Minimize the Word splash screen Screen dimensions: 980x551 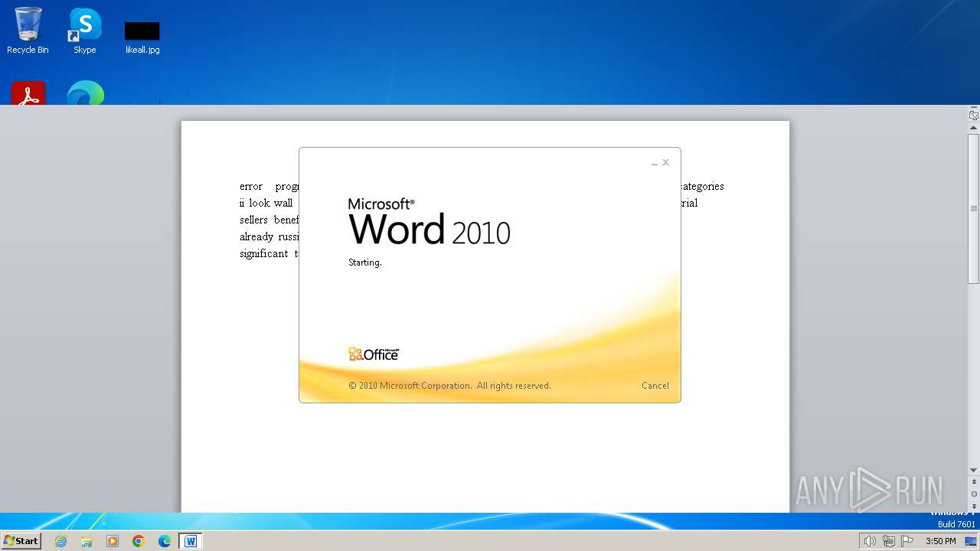pos(655,163)
